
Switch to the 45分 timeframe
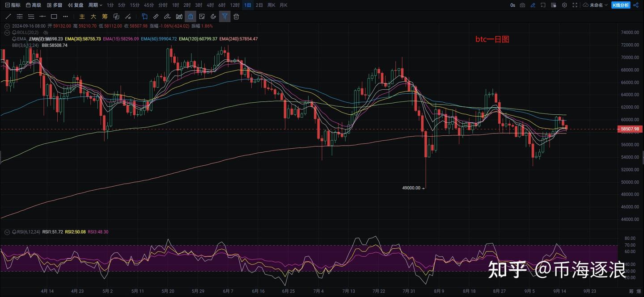(149, 5)
